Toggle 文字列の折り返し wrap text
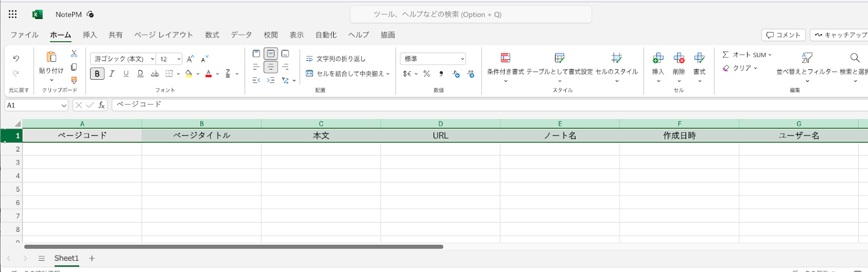 pyautogui.click(x=336, y=59)
